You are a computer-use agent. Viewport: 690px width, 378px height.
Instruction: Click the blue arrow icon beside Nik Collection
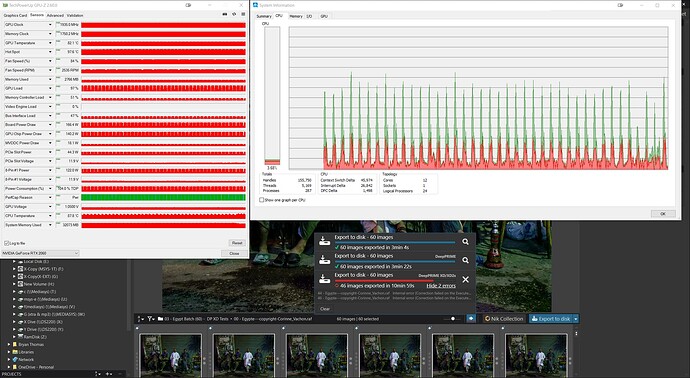point(471,319)
